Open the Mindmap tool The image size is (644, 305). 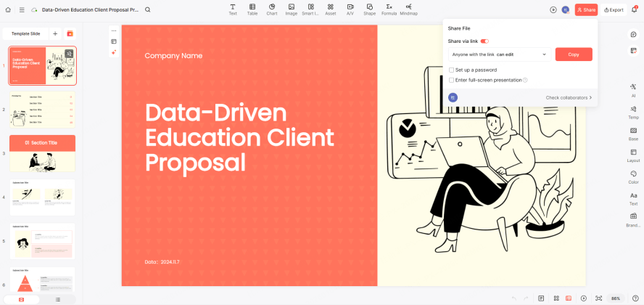408,9
